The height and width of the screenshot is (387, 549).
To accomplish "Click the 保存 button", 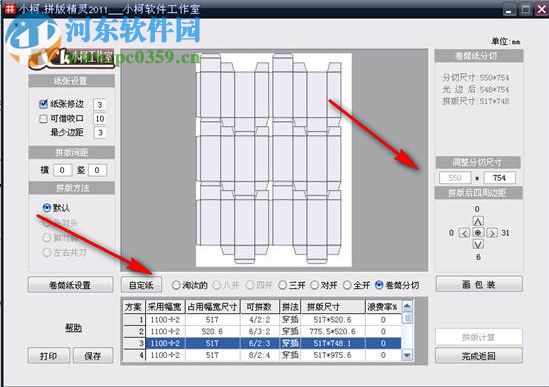I will (x=93, y=356).
